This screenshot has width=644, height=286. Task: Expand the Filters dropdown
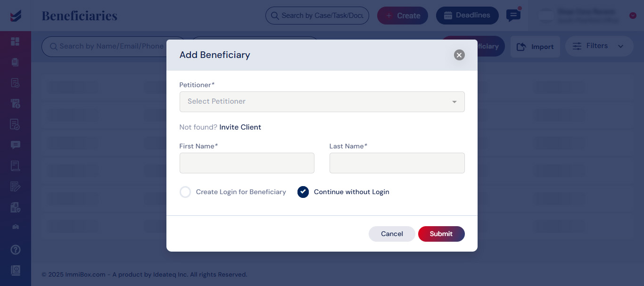[599, 46]
